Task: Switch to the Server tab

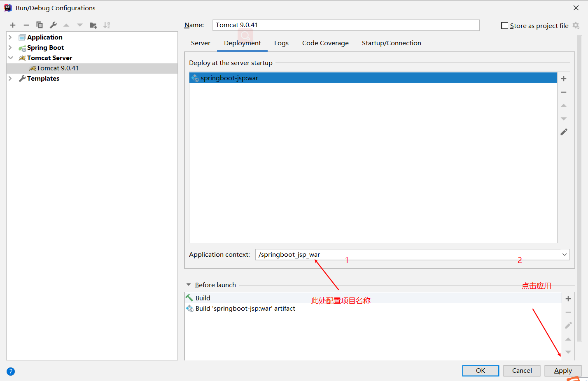Action: (201, 43)
